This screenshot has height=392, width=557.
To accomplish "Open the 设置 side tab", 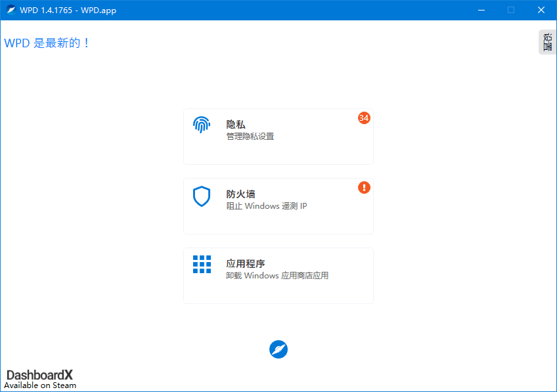I will click(547, 42).
